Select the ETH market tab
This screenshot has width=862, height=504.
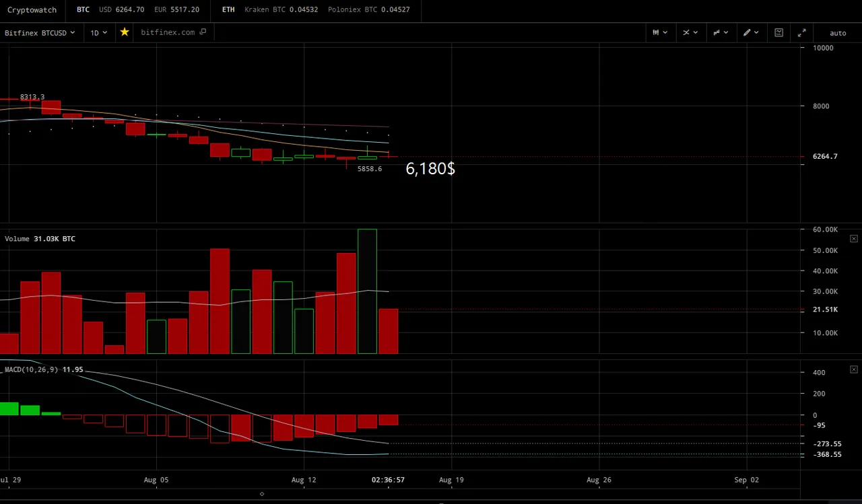coord(228,10)
